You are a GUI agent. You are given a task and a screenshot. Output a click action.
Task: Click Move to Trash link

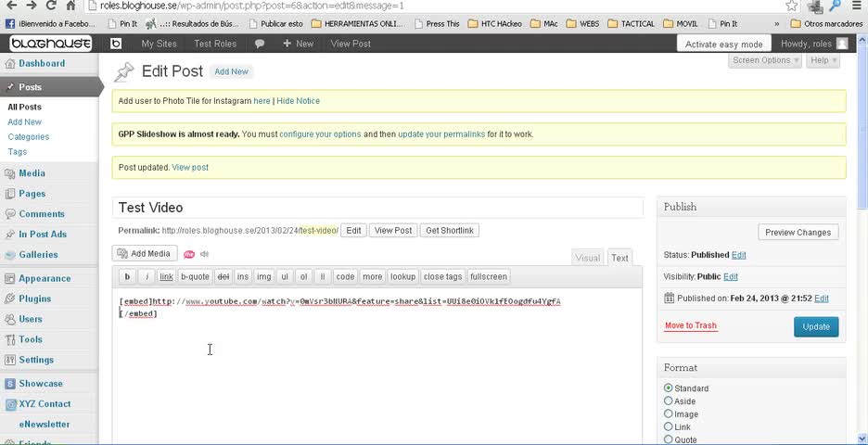[x=690, y=325]
